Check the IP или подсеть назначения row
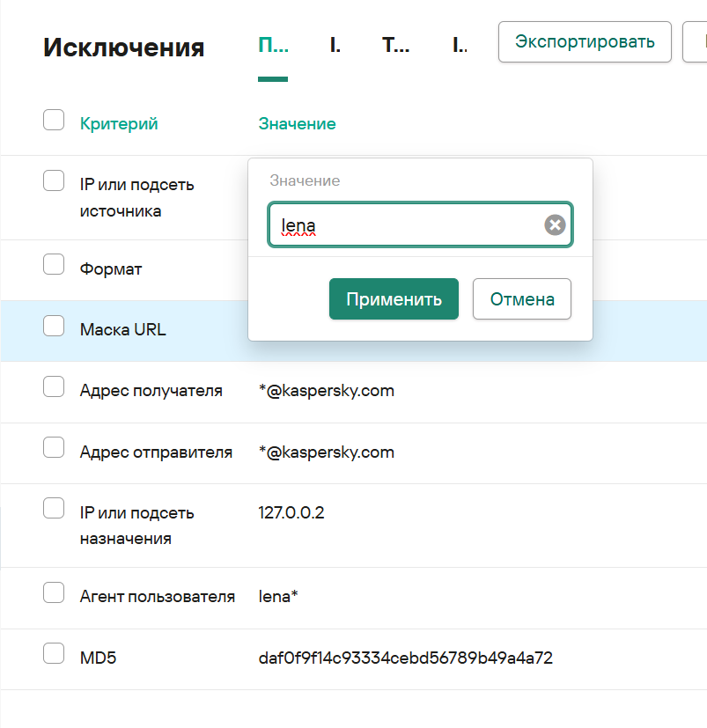Viewport: 707px width, 728px height. click(x=54, y=509)
